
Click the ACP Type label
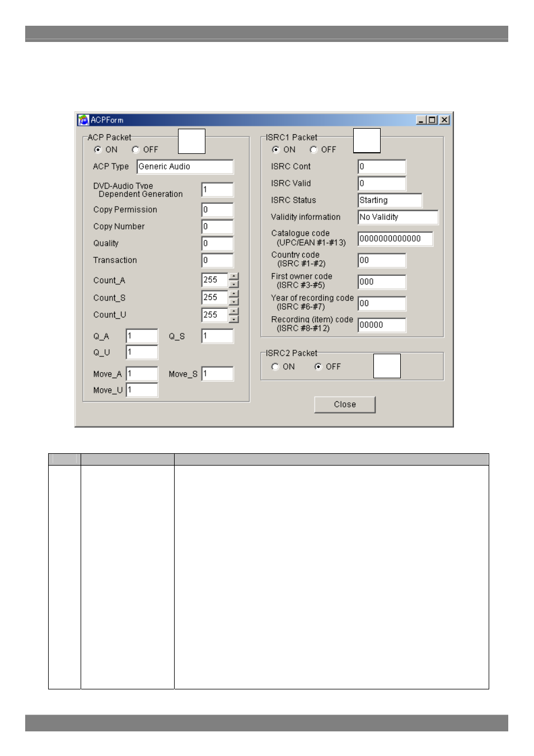[111, 167]
